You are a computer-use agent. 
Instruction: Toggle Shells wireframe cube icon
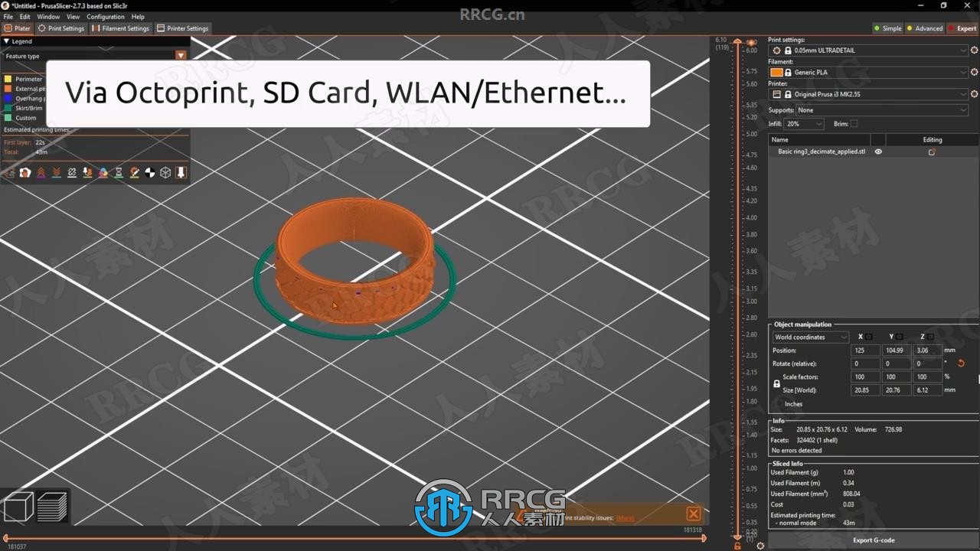(x=165, y=172)
